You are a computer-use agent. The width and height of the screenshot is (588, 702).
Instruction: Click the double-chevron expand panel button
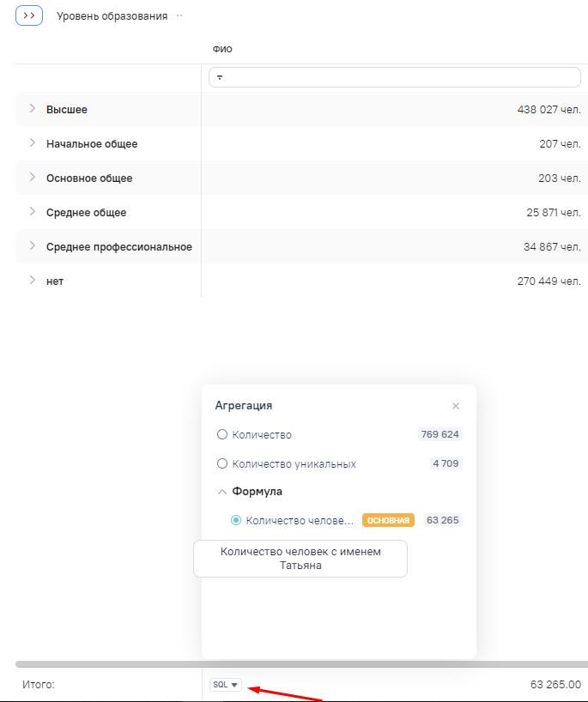click(x=29, y=16)
